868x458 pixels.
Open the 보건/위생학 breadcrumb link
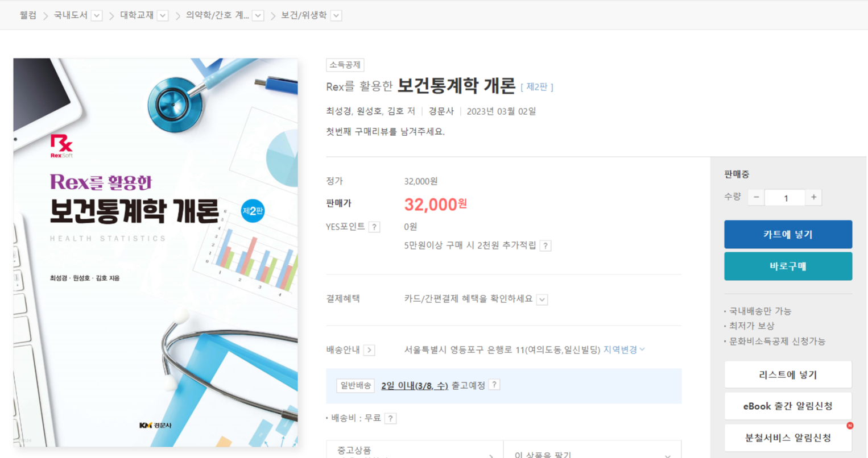(x=304, y=15)
